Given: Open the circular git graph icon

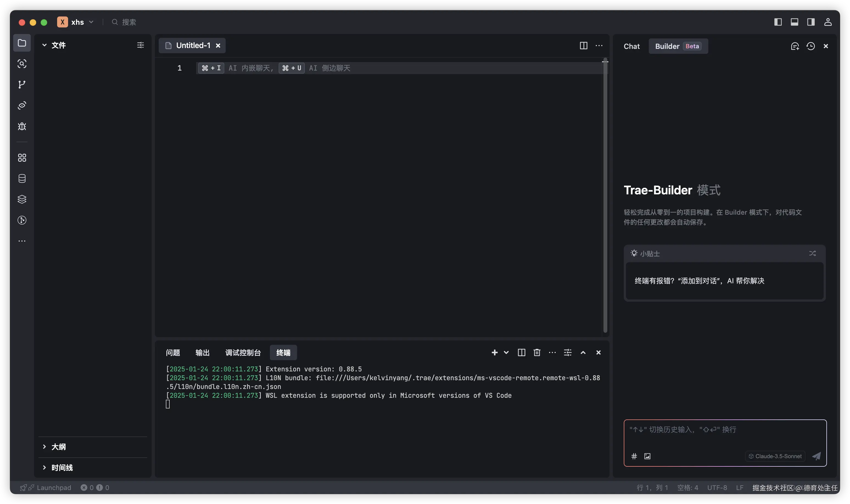Looking at the screenshot, I should pyautogui.click(x=22, y=220).
